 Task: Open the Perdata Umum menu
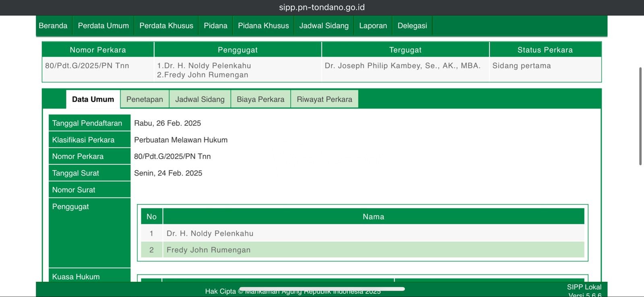pos(103,26)
